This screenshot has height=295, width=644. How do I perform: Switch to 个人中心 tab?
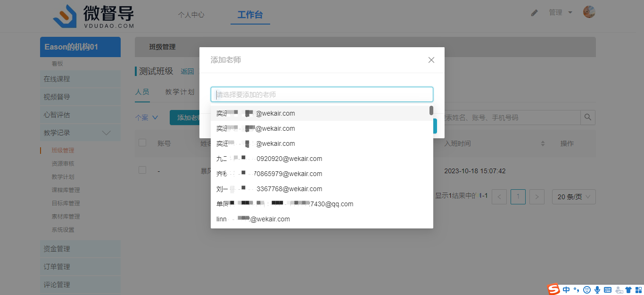pyautogui.click(x=191, y=15)
